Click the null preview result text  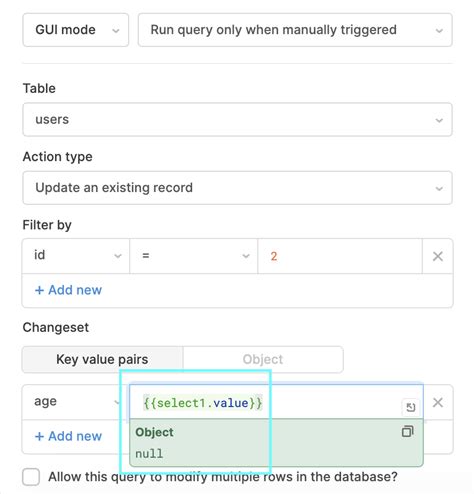(x=149, y=454)
